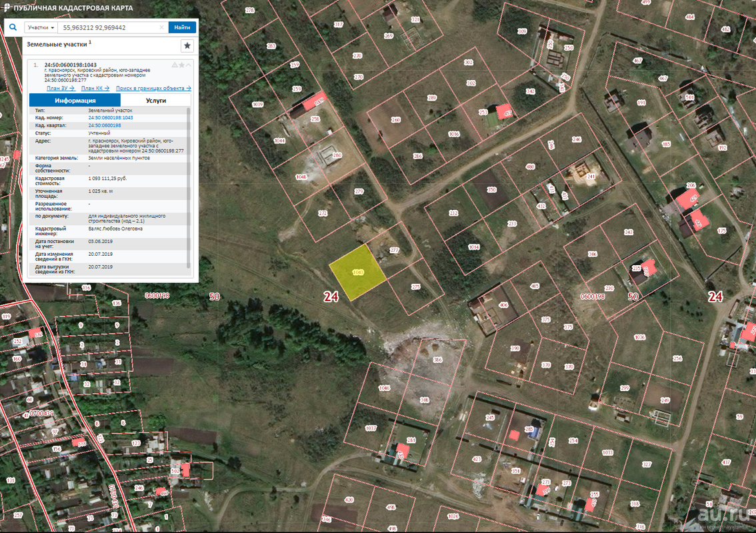756x533 pixels.
Task: Click the warning triangle icon on result 1043
Action: click(x=175, y=65)
